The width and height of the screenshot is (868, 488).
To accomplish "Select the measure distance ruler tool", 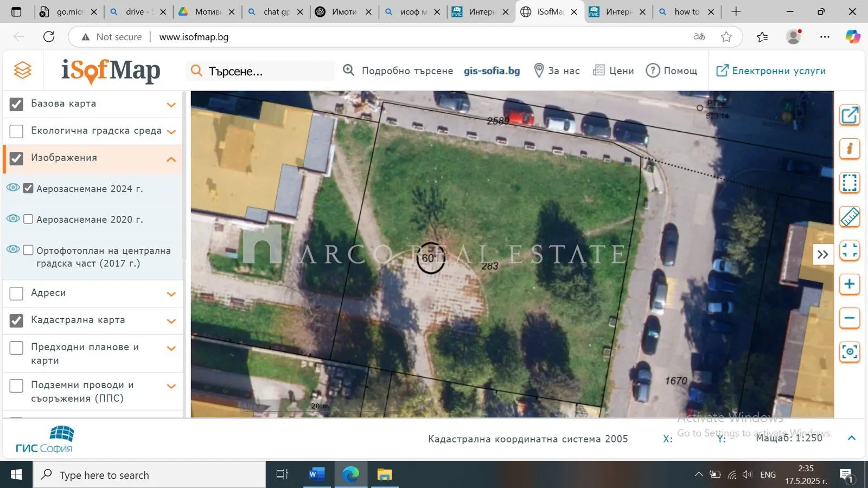I will (x=850, y=217).
